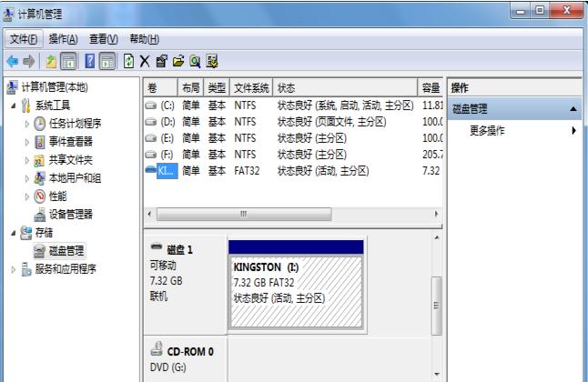Click the C: volume drive icon
The image size is (588, 382).
[x=151, y=106]
